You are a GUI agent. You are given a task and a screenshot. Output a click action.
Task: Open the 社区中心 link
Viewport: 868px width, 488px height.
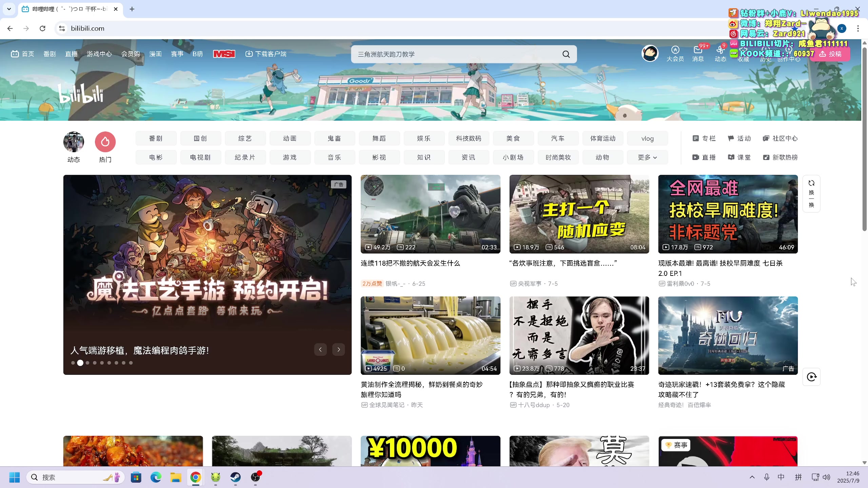(x=780, y=138)
